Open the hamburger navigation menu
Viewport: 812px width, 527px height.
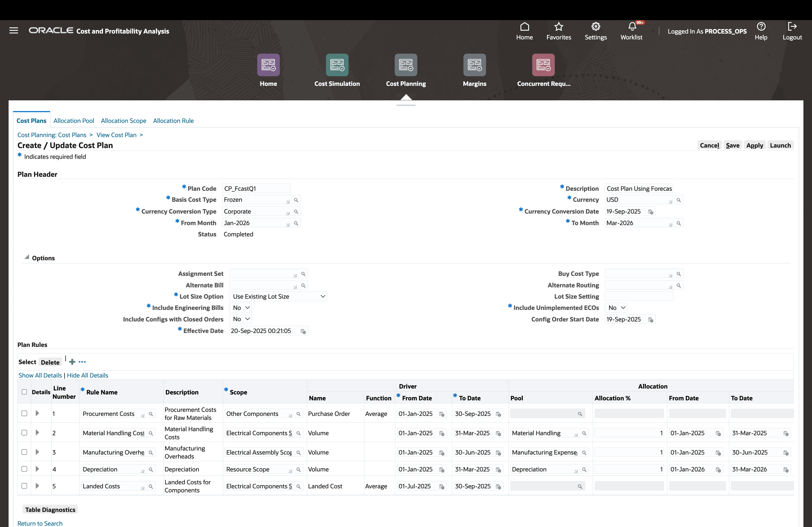[14, 31]
